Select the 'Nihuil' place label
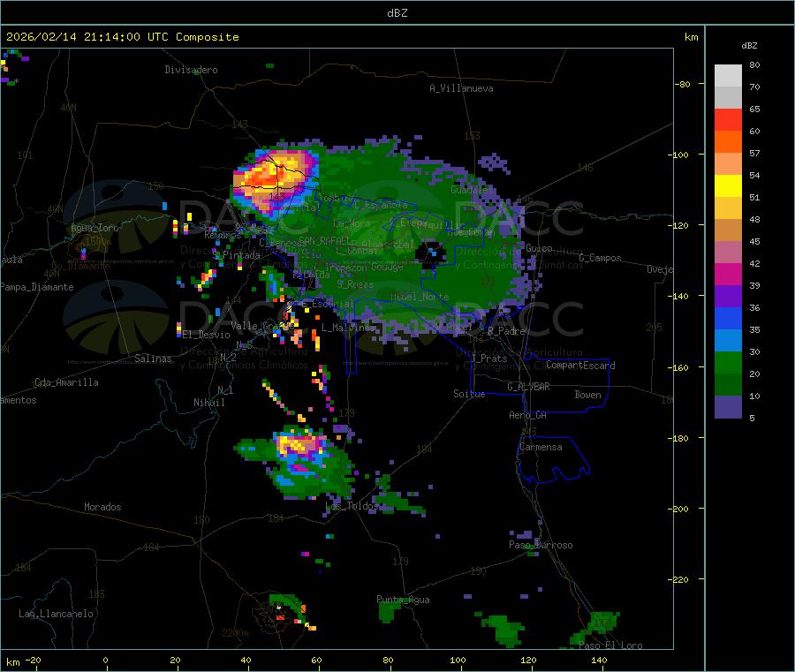795x672 pixels. tap(209, 403)
